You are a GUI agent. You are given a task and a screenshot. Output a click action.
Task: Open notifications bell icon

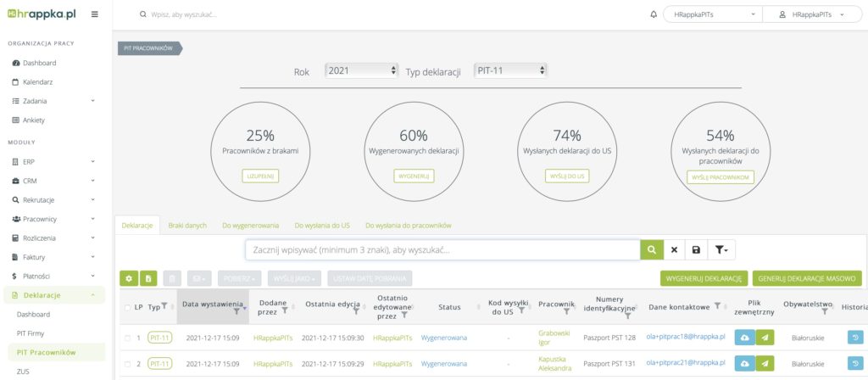(653, 14)
